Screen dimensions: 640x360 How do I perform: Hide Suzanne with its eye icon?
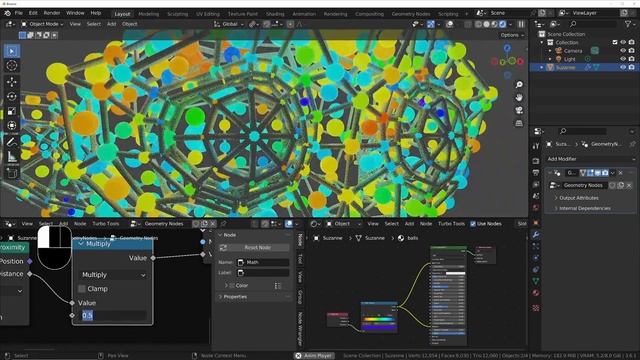pyautogui.click(x=623, y=67)
